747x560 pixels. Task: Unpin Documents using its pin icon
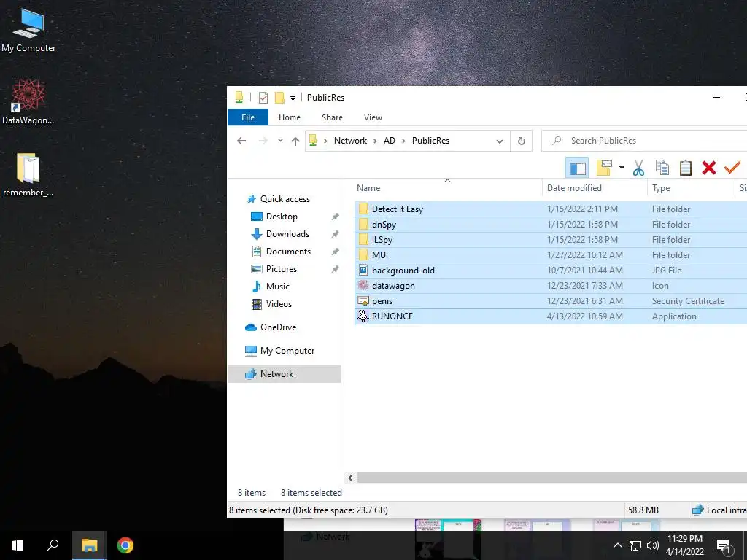[336, 252]
